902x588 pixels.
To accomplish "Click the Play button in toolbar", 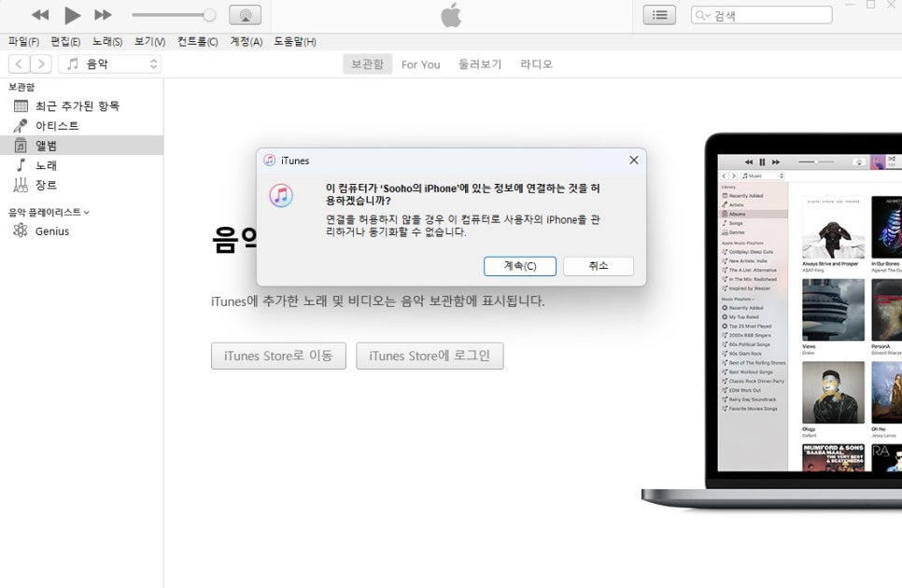I will click(72, 15).
